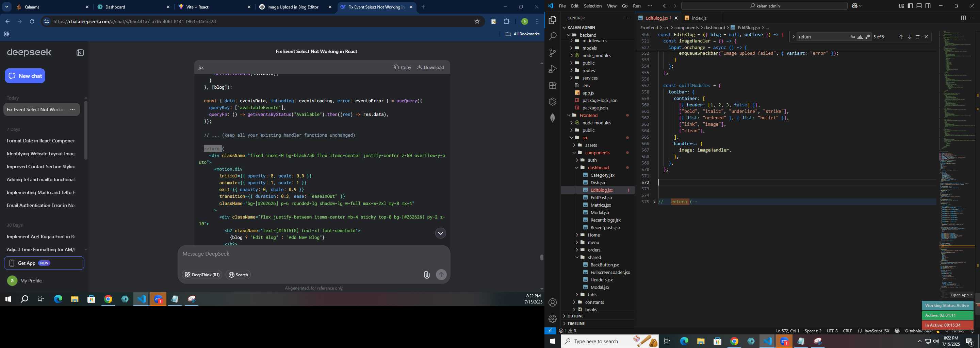Toggle replace in find widget
Viewport: 980px width, 348px height.
(x=793, y=37)
